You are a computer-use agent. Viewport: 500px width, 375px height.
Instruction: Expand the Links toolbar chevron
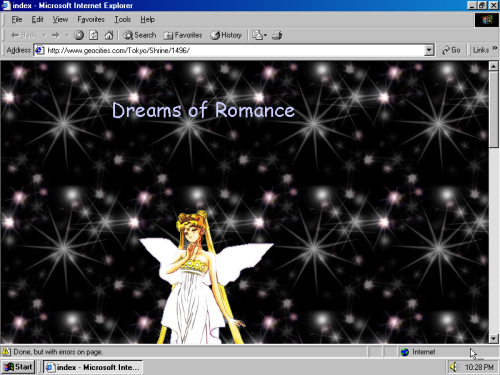coord(495,48)
